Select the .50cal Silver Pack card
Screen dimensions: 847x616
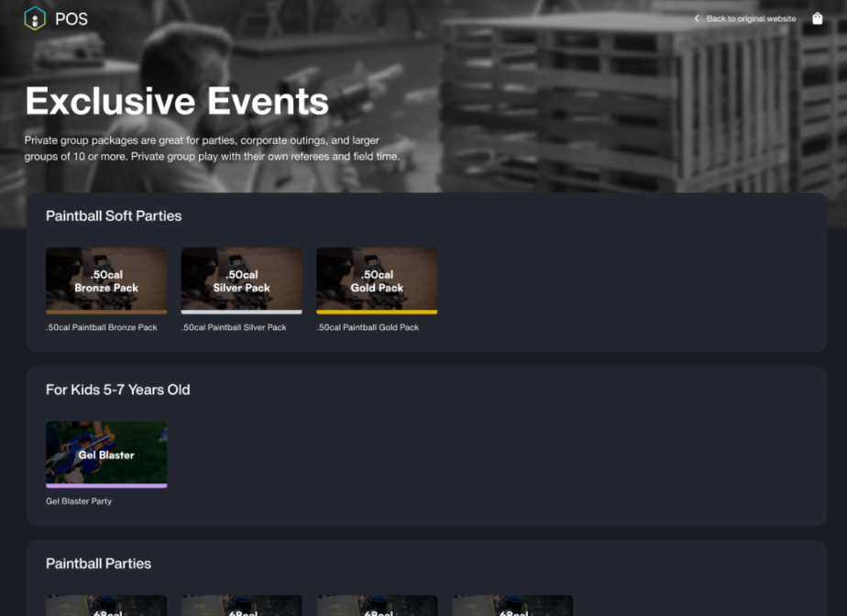point(241,280)
